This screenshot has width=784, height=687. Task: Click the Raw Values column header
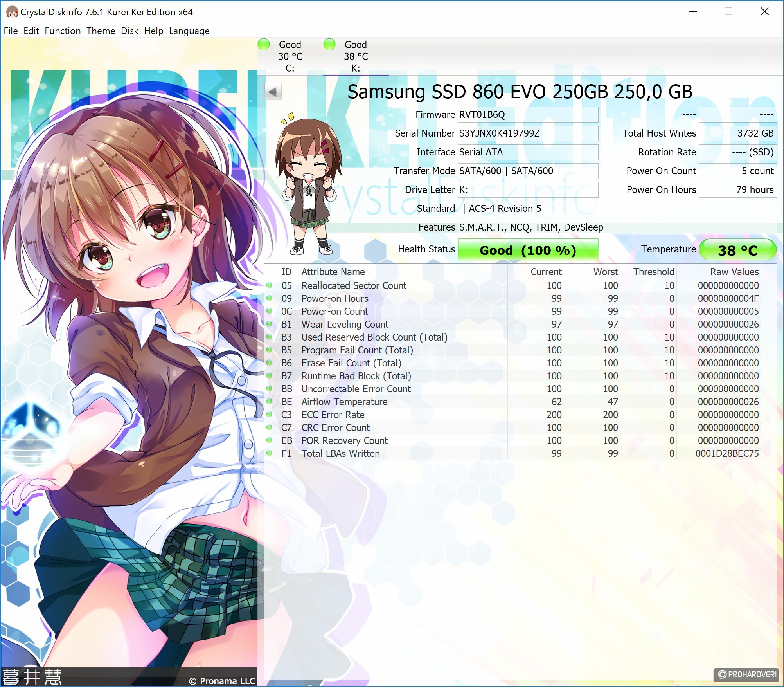point(719,272)
